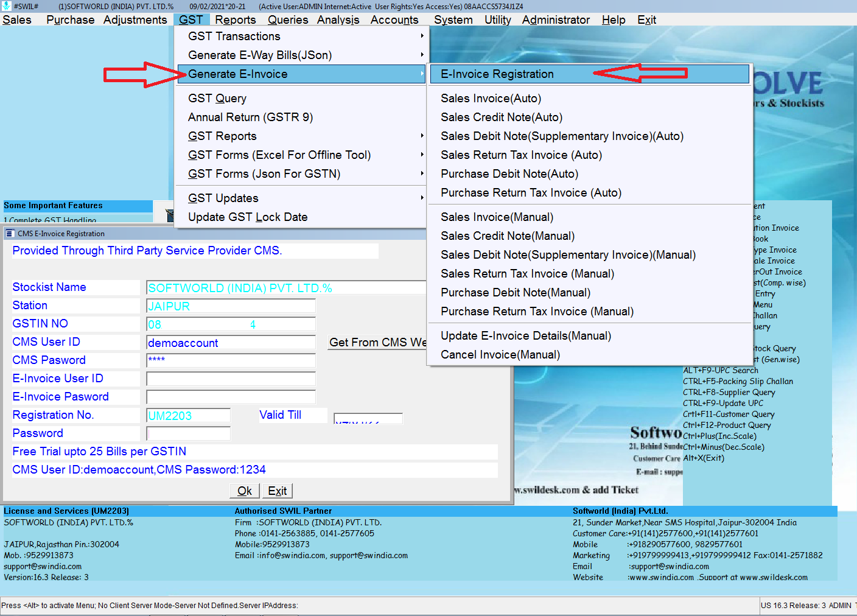The width and height of the screenshot is (857, 616).
Task: Click ALT+F9-UPC Search shortcut text
Action: 721,371
